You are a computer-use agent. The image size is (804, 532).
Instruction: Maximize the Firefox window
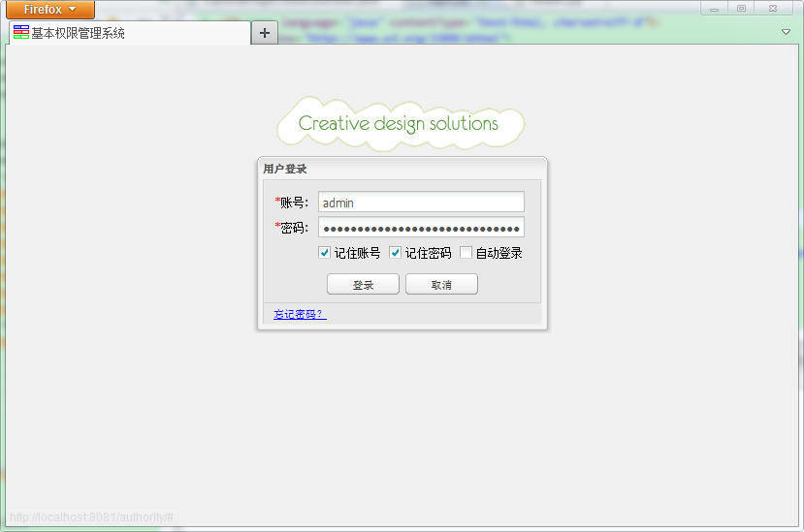point(741,8)
